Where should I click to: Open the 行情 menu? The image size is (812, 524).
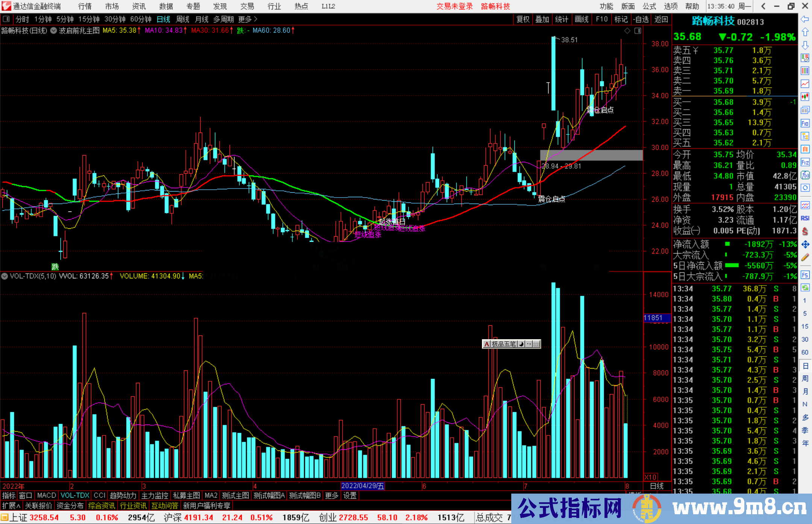coord(85,6)
